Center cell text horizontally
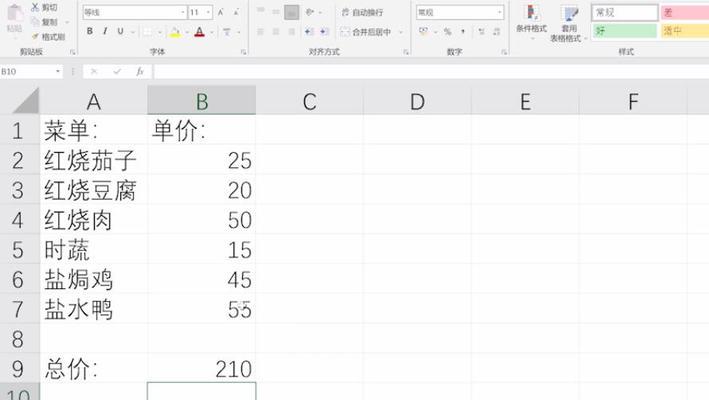The height and width of the screenshot is (400, 709). pyautogui.click(x=276, y=32)
